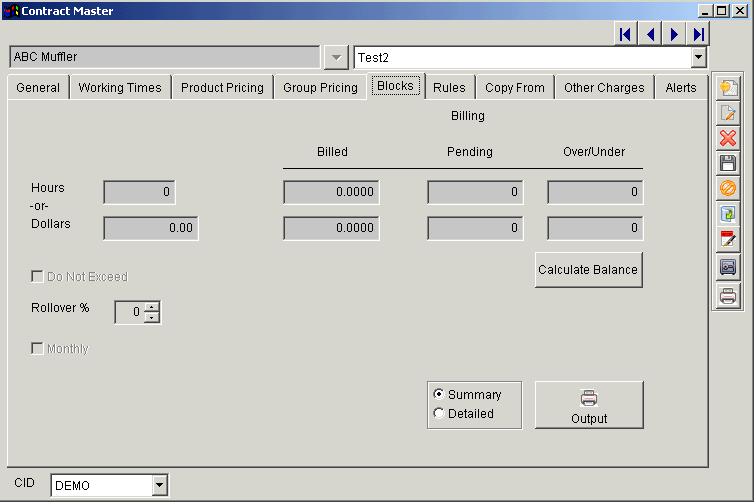The width and height of the screenshot is (754, 502).
Task: Click the orange cancel icon in sidebar
Action: pyautogui.click(x=728, y=188)
